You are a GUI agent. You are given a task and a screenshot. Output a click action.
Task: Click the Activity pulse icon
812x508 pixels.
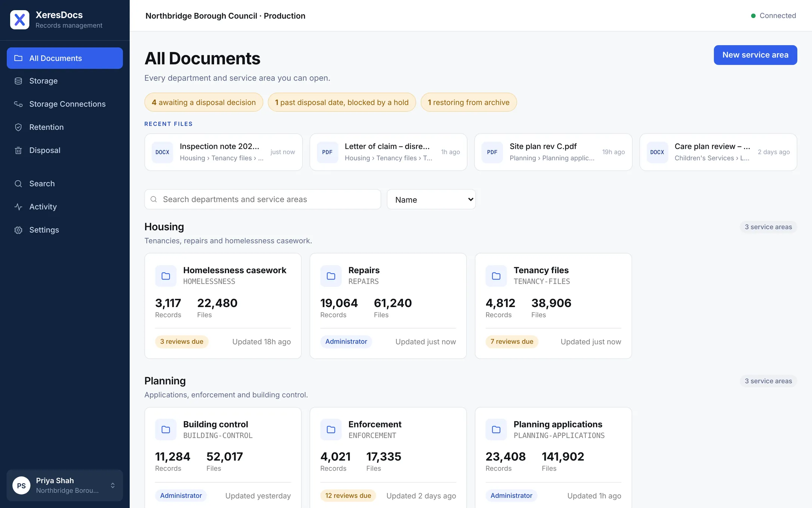pos(18,207)
